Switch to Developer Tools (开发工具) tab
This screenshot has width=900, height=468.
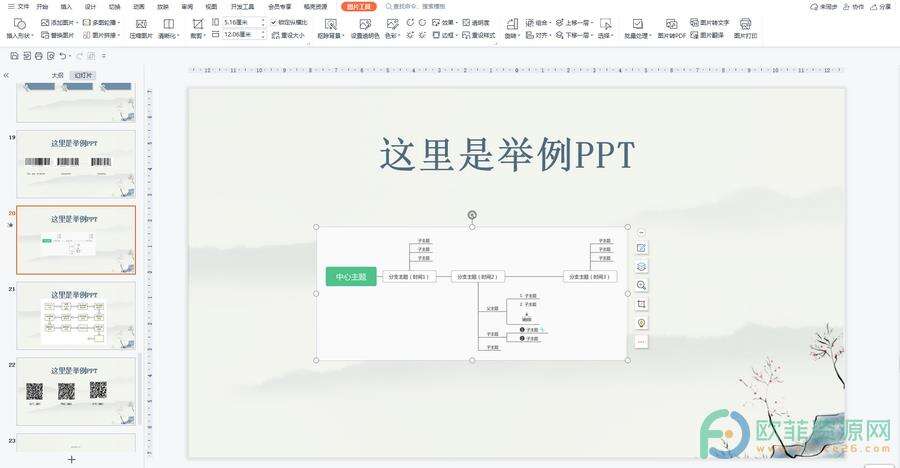(x=242, y=7)
